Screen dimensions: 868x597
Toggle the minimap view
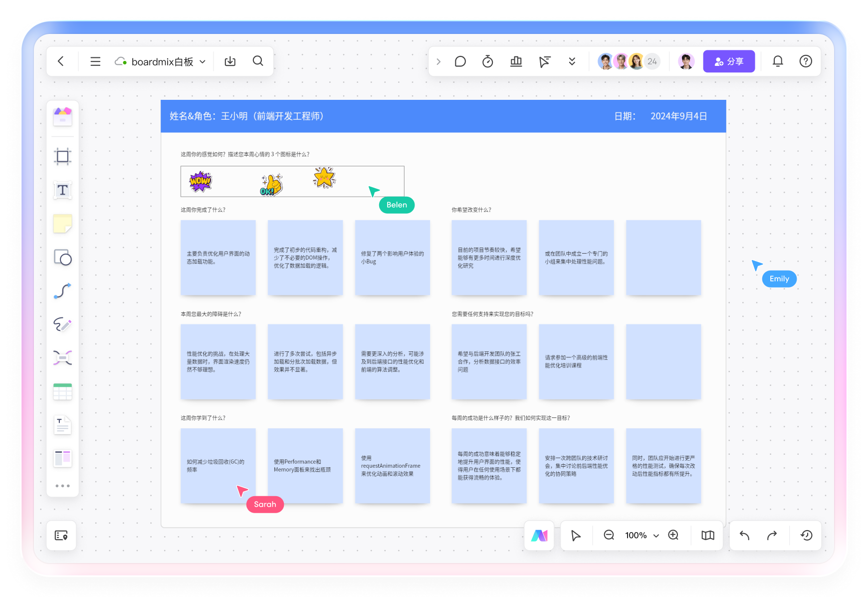pos(707,535)
